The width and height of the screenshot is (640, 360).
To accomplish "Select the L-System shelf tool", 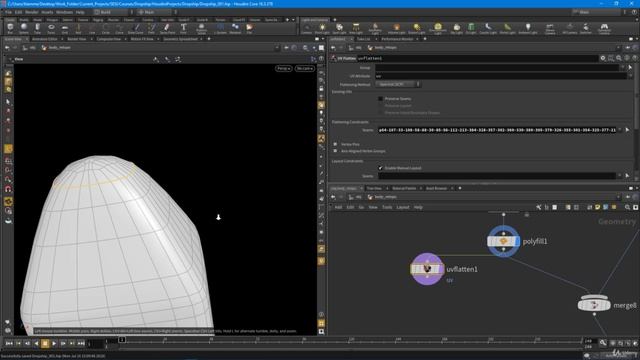I will pyautogui.click(x=220, y=29).
